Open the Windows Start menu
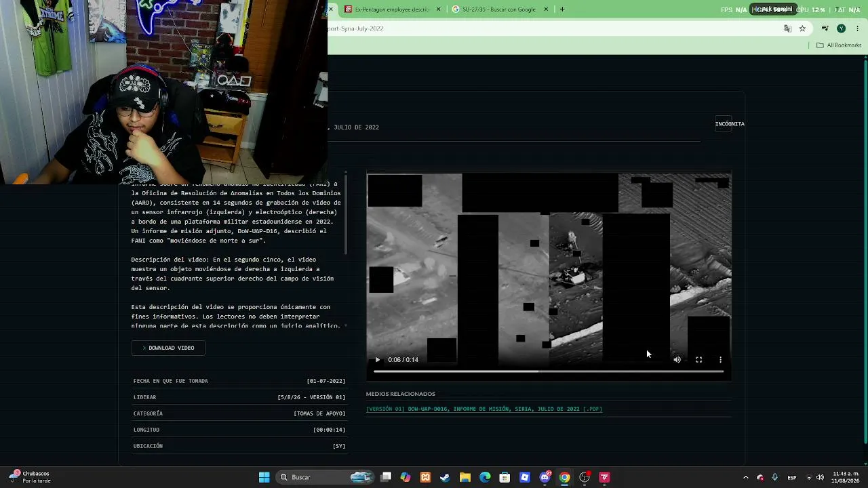The width and height of the screenshot is (868, 488). (264, 477)
